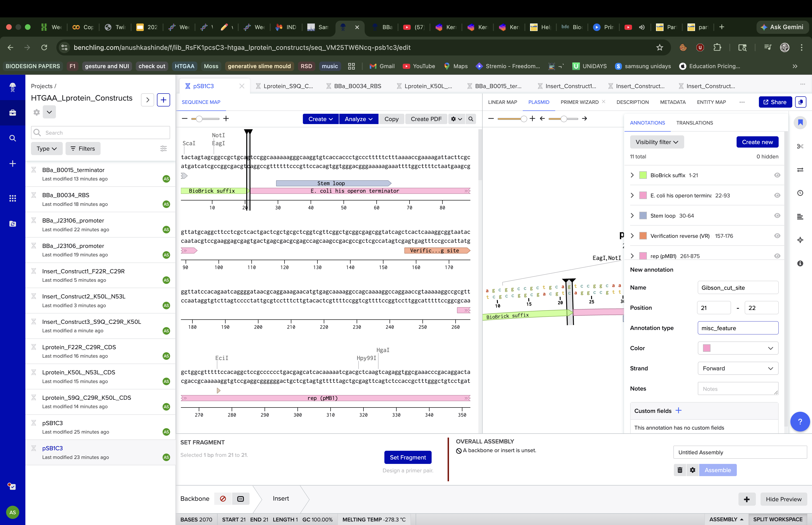Open the digests scissors icon

pyautogui.click(x=800, y=146)
